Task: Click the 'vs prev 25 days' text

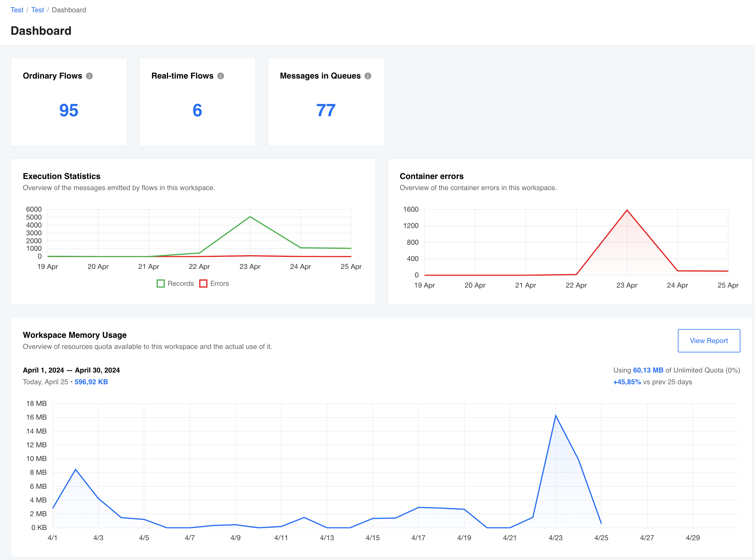Action: coord(668,382)
